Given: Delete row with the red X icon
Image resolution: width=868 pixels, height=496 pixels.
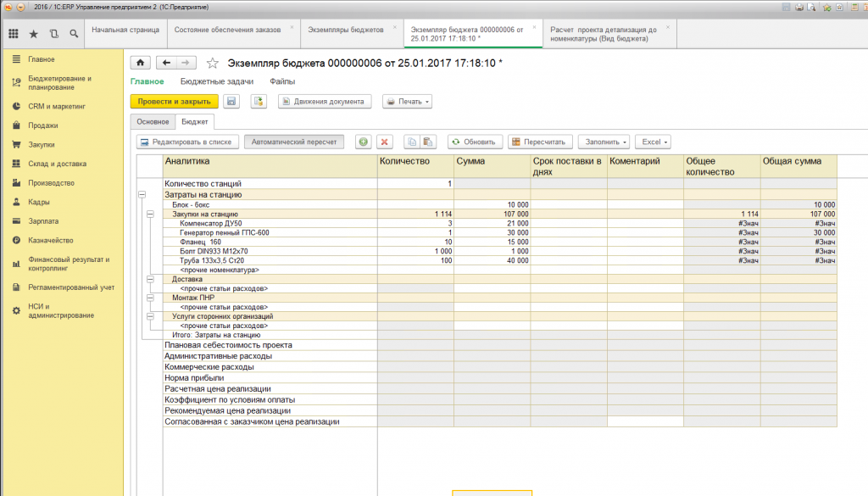Looking at the screenshot, I should (384, 142).
